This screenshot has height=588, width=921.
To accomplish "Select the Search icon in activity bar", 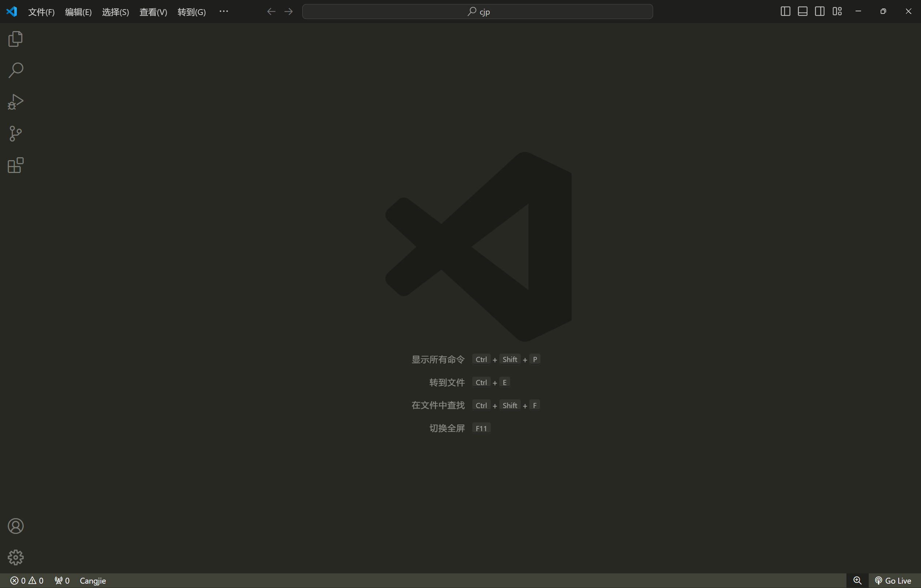I will pos(15,69).
